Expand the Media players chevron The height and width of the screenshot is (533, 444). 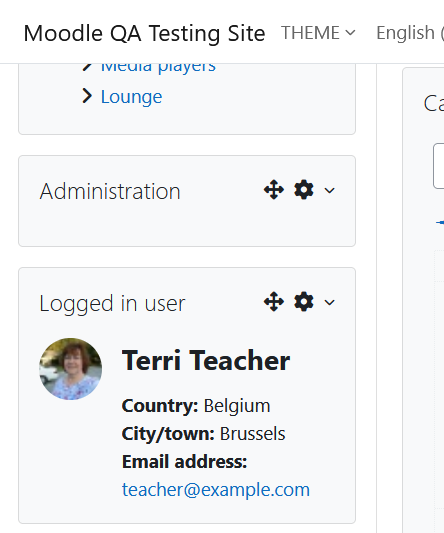[87, 67]
